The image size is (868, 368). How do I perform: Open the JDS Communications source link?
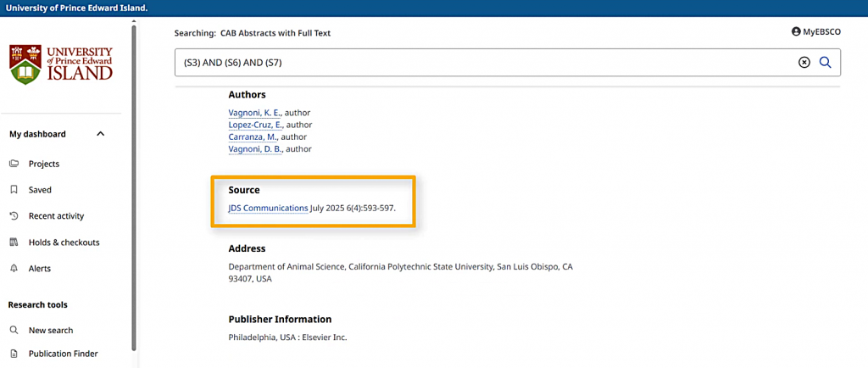(x=268, y=208)
